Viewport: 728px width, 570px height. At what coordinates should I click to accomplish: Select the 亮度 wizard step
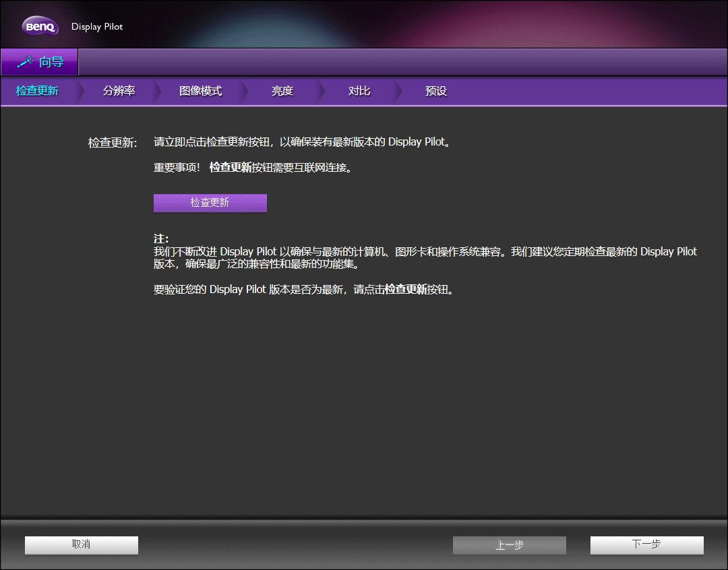pyautogui.click(x=281, y=90)
